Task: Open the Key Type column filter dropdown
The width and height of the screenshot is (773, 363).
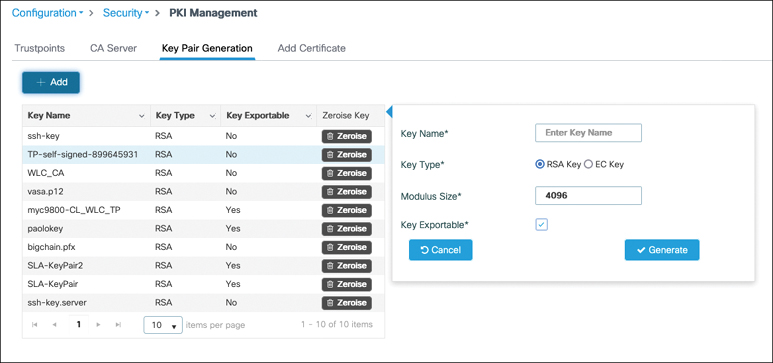Action: tap(212, 116)
